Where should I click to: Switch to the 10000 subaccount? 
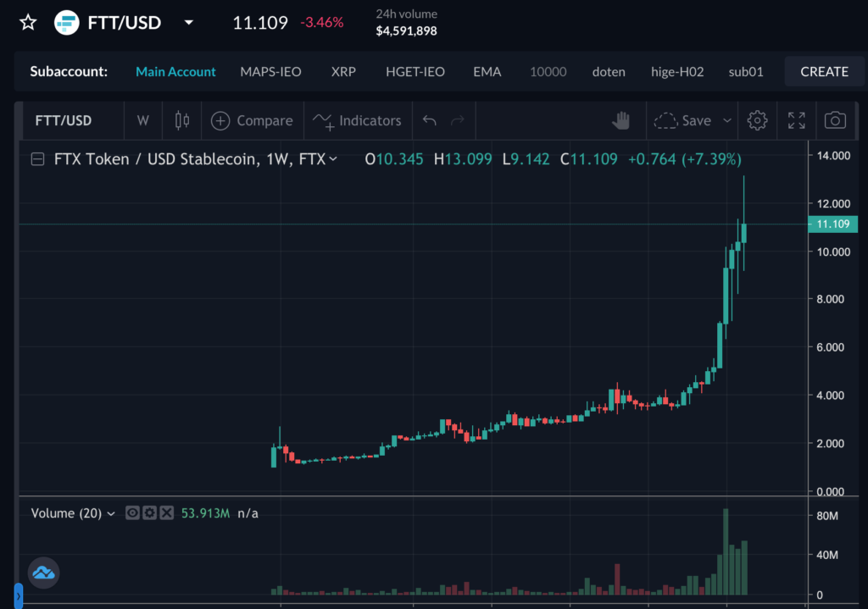(x=548, y=71)
